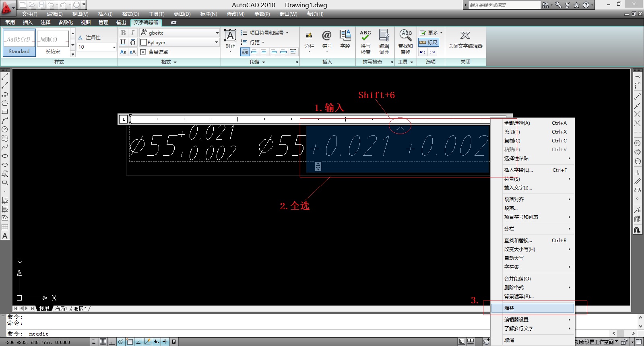Image resolution: width=644 pixels, height=346 pixels.
Task: Open the 符号 symbol insert tool
Action: [x=326, y=40]
